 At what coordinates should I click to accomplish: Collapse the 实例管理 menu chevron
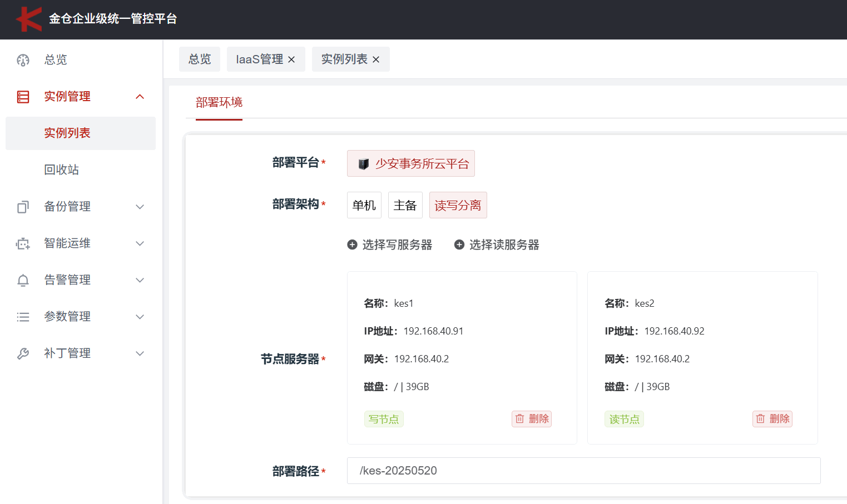click(x=140, y=97)
